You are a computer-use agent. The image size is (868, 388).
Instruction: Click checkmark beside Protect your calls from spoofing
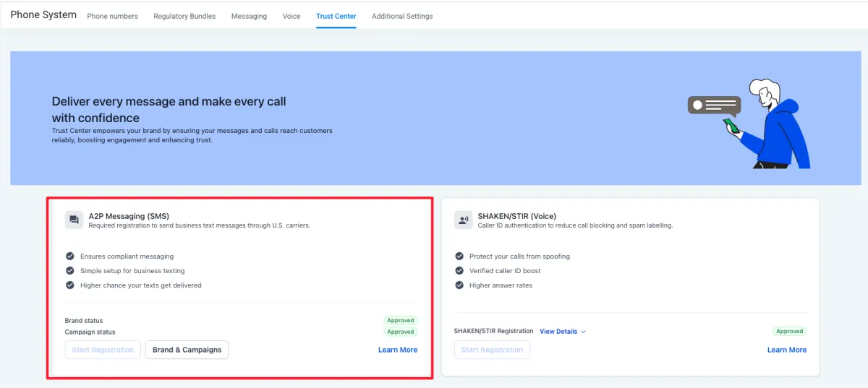pyautogui.click(x=459, y=256)
